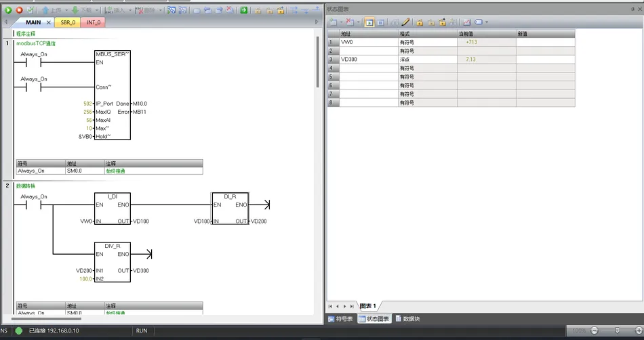The image size is (644, 340).
Task: Click the Download (下载) green arrow icon
Action: click(75, 10)
